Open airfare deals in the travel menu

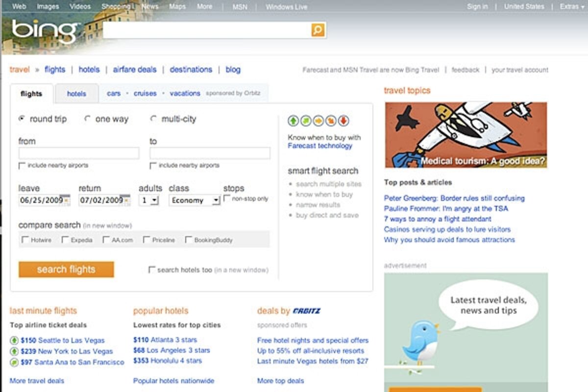[135, 70]
